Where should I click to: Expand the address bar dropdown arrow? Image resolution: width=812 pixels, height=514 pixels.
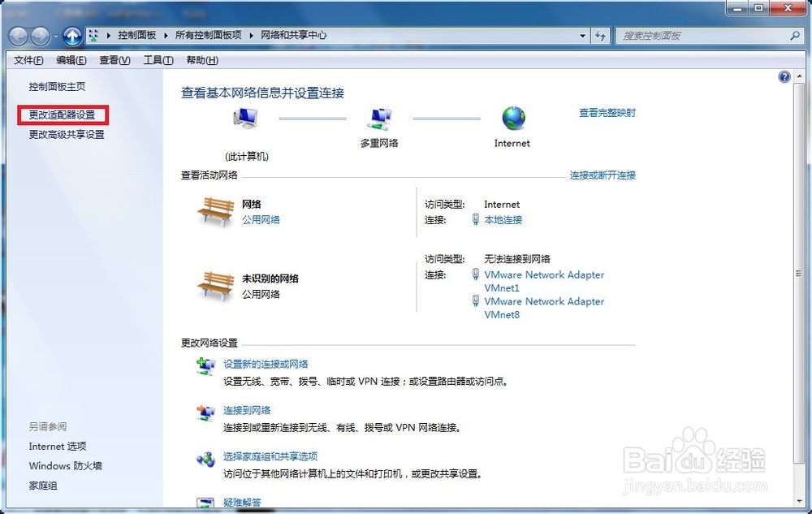point(581,36)
